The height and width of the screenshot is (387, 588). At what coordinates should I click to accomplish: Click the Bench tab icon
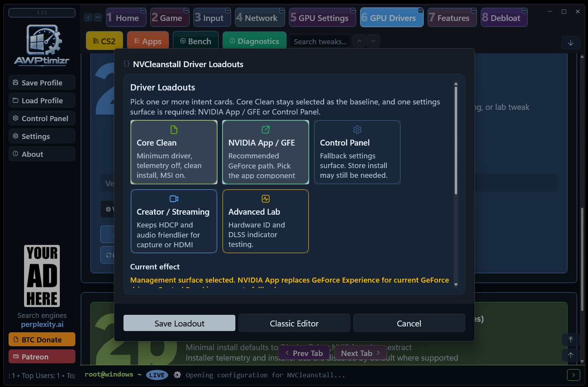coord(183,41)
